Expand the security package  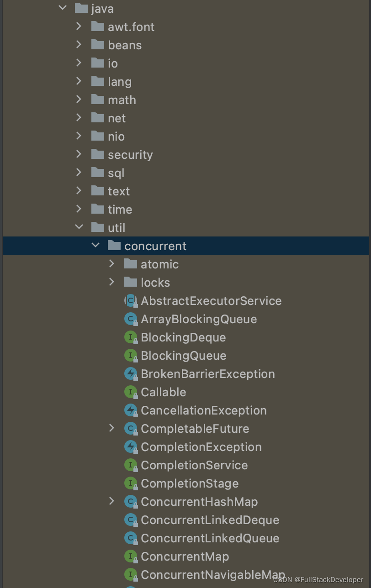(79, 154)
